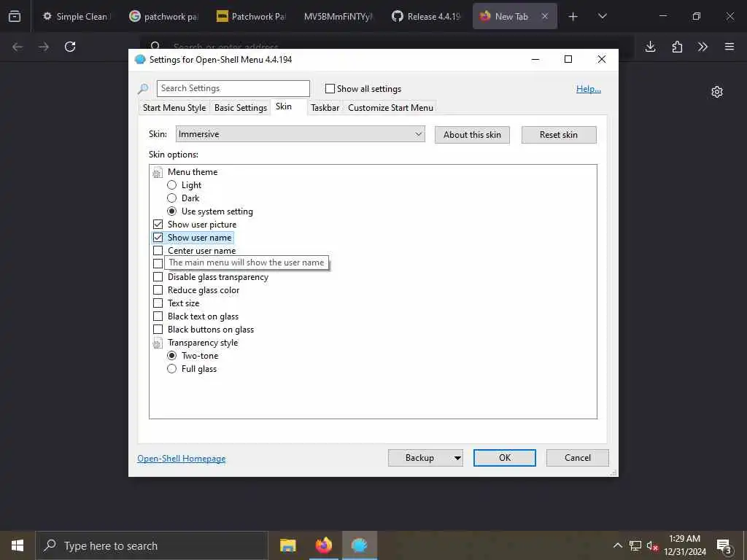Check the Text size option
The height and width of the screenshot is (560, 747).
click(x=158, y=303)
